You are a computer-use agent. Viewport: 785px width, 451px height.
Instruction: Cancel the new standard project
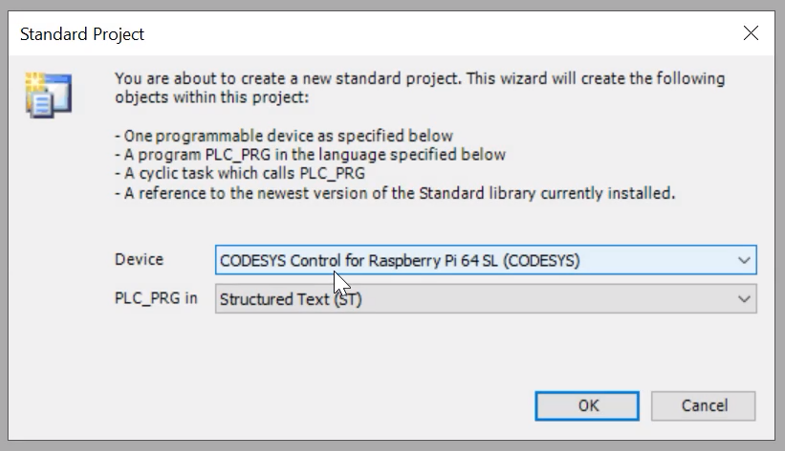pos(703,405)
